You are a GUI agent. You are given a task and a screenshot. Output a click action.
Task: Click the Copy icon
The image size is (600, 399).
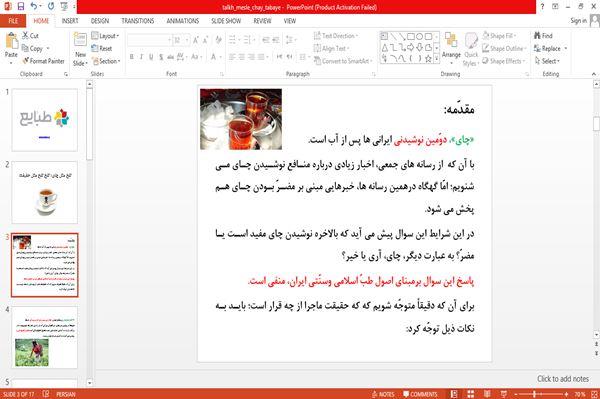click(25, 48)
